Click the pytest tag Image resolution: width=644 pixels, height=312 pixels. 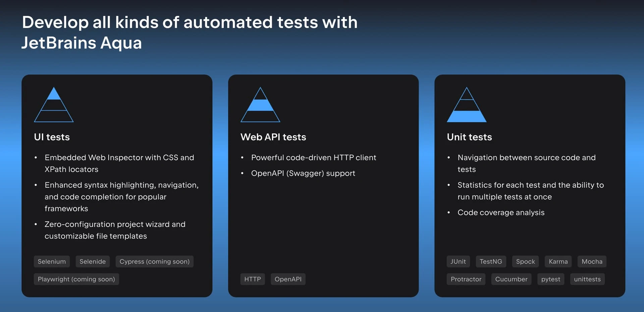[x=551, y=279]
